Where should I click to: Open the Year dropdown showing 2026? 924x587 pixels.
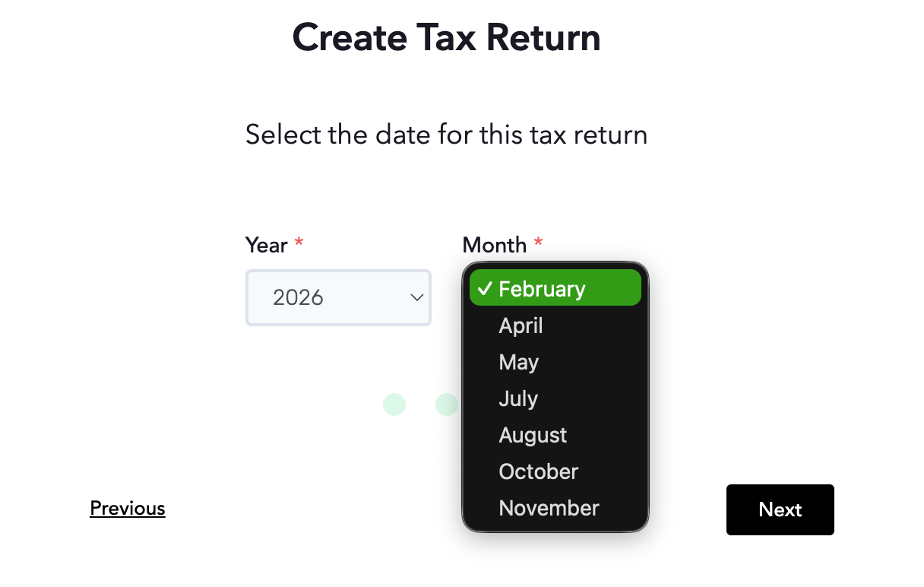[x=338, y=297]
